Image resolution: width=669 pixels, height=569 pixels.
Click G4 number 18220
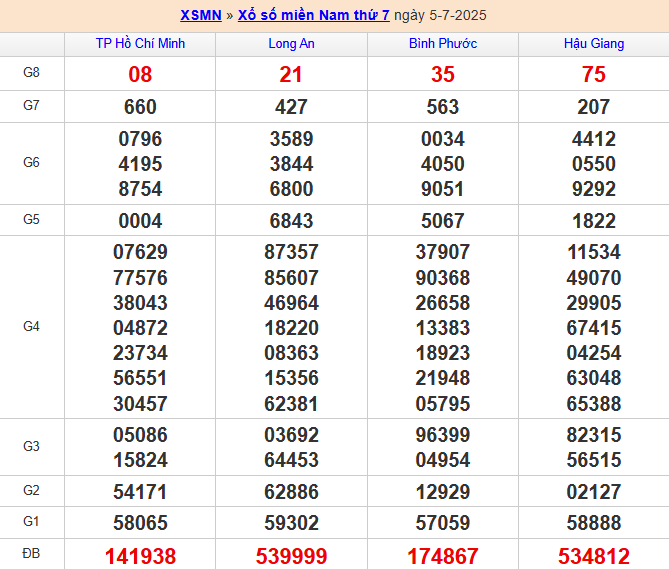pyautogui.click(x=291, y=328)
